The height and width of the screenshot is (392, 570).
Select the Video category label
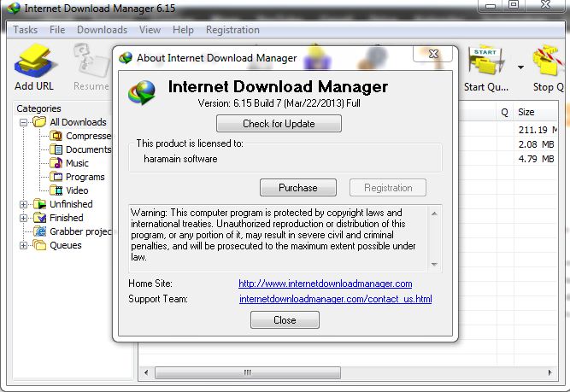[77, 190]
